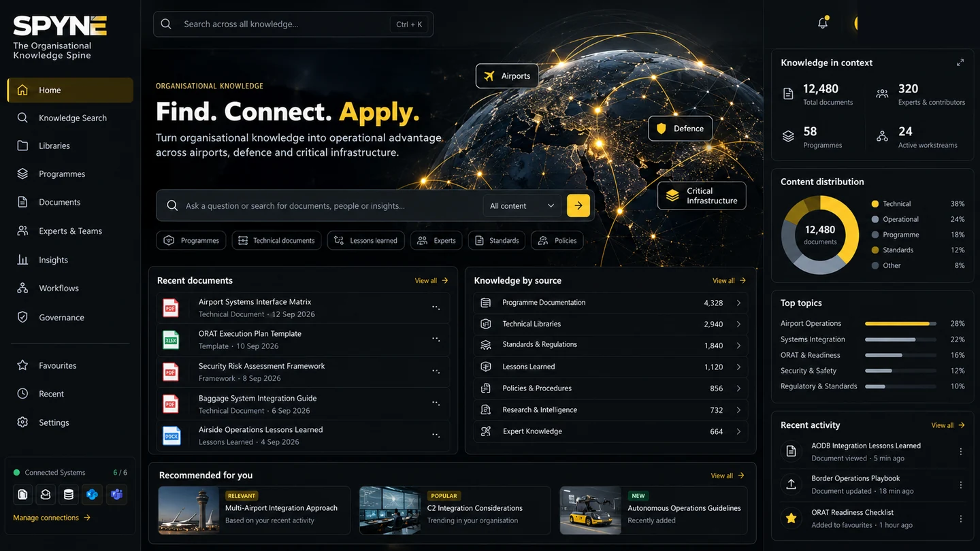
Task: Open the menu for Border Operations Playbook
Action: (x=961, y=485)
